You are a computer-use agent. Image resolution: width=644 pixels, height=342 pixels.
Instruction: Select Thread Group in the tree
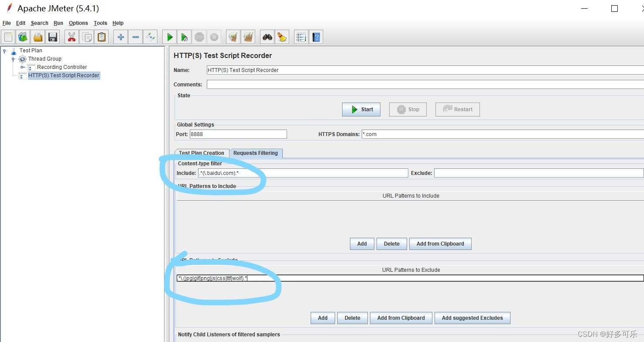(45, 59)
